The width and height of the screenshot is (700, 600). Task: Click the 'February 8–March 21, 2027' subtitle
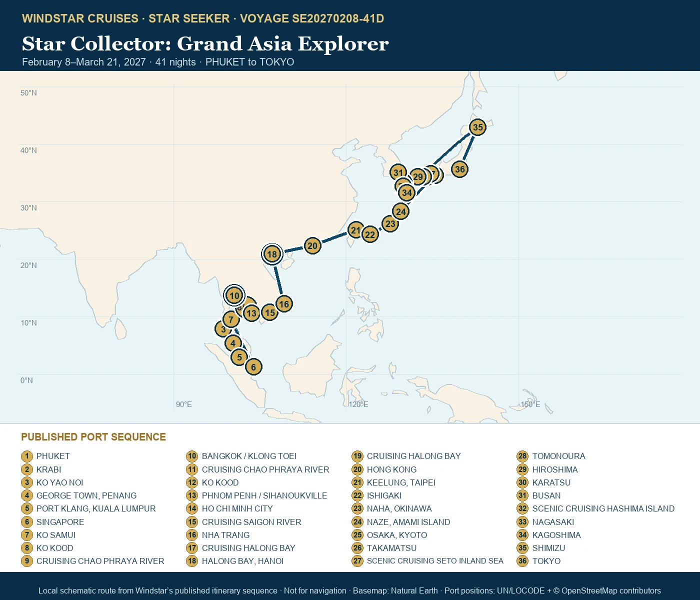tap(84, 62)
